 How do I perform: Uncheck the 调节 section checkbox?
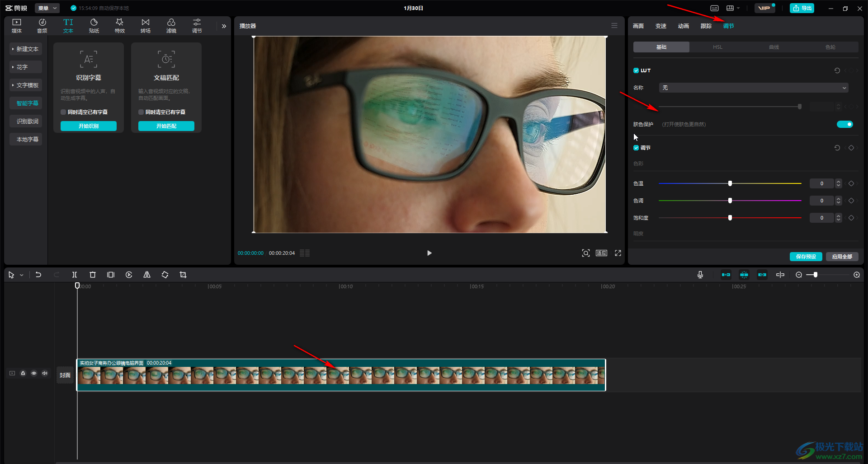tap(636, 148)
